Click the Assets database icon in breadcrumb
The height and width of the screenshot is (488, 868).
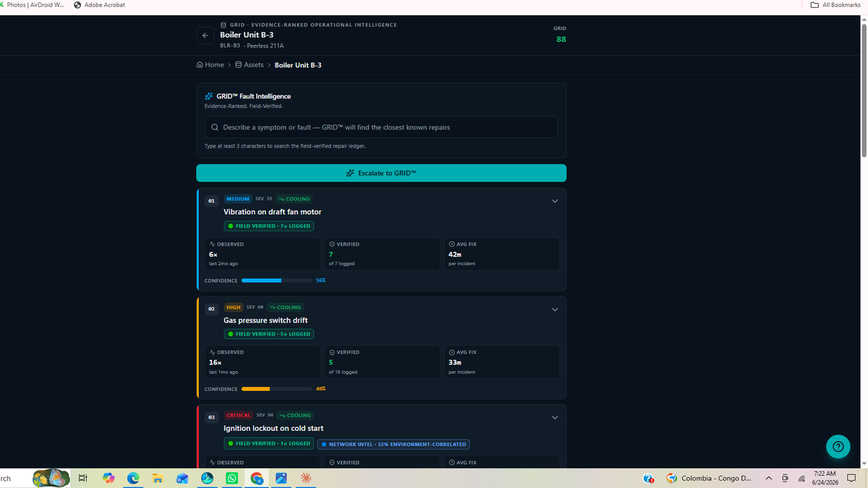point(238,65)
